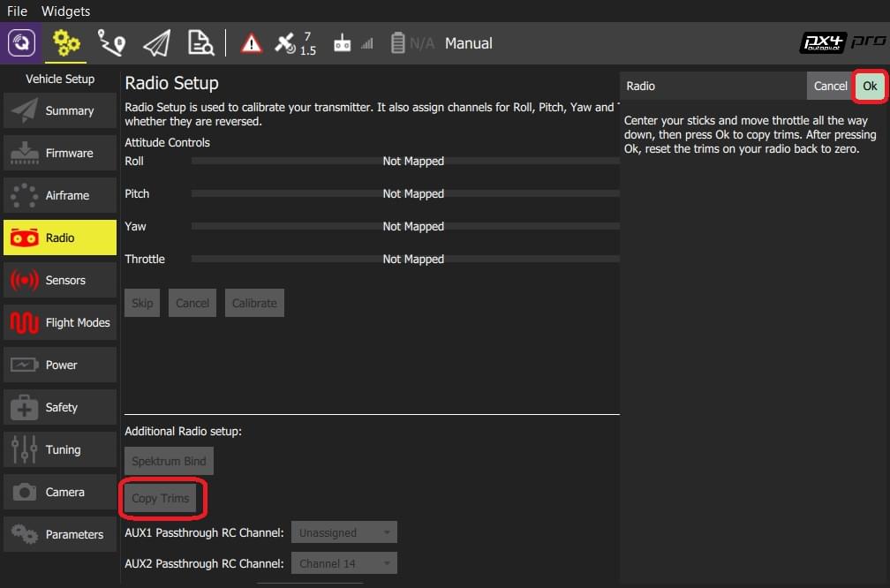The height and width of the screenshot is (588, 890).
Task: Show GPS satellite status indicator
Action: tap(295, 43)
